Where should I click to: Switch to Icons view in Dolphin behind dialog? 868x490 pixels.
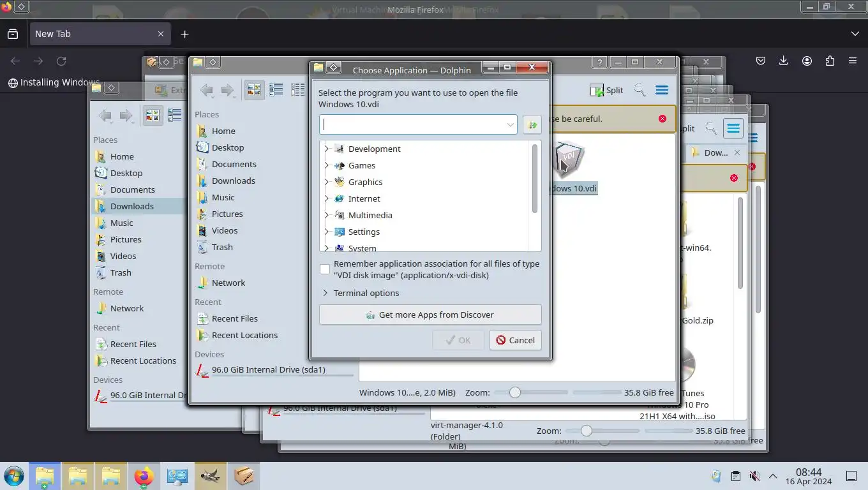(x=254, y=90)
